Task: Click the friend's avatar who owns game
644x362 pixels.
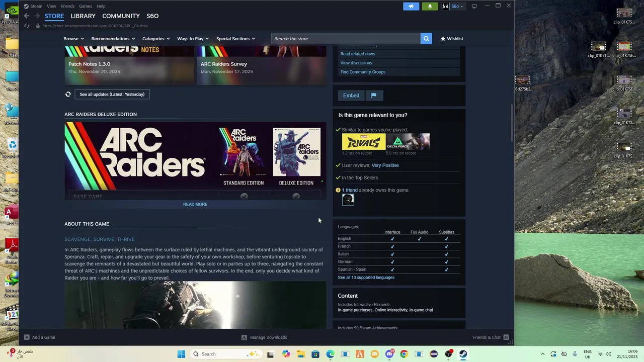Action: click(348, 200)
